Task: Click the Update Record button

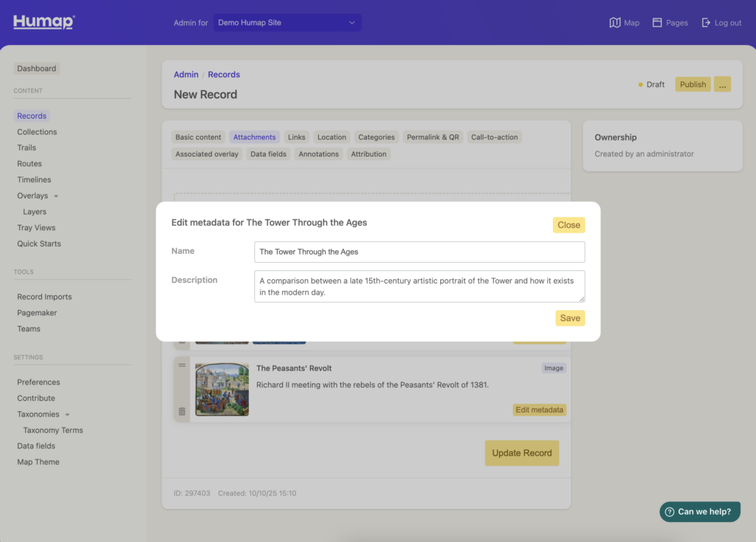Action: coord(521,453)
